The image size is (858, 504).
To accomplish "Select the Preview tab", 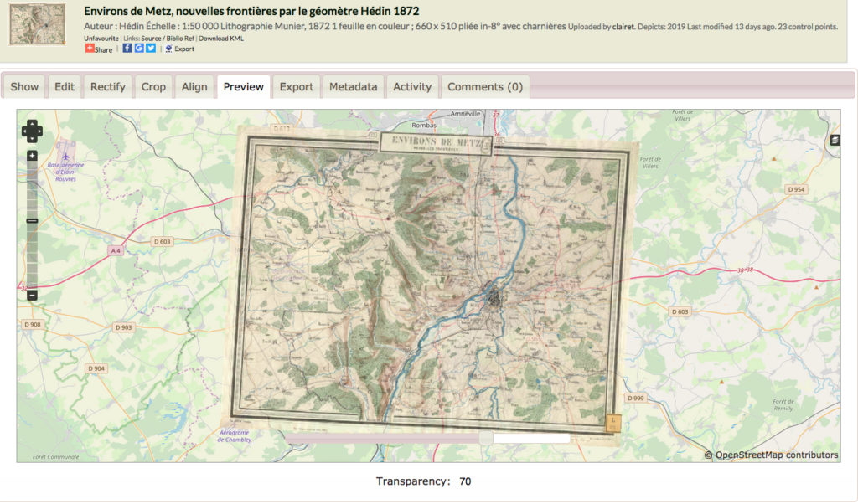I will click(x=244, y=87).
